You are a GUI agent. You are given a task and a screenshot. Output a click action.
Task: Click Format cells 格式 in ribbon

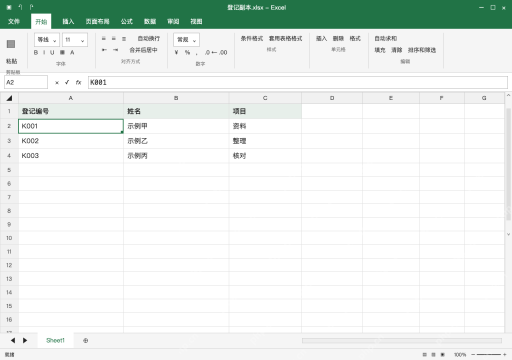pyautogui.click(x=355, y=39)
